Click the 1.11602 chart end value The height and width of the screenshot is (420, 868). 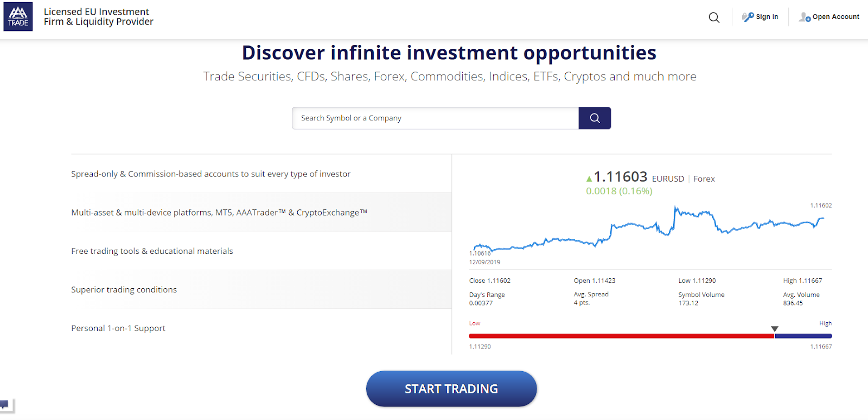(x=821, y=206)
